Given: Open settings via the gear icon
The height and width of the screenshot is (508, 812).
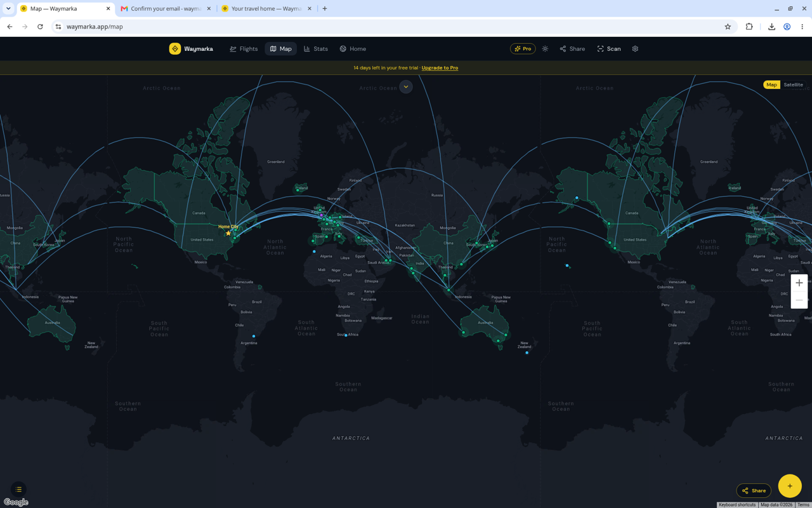Looking at the screenshot, I should tap(635, 49).
